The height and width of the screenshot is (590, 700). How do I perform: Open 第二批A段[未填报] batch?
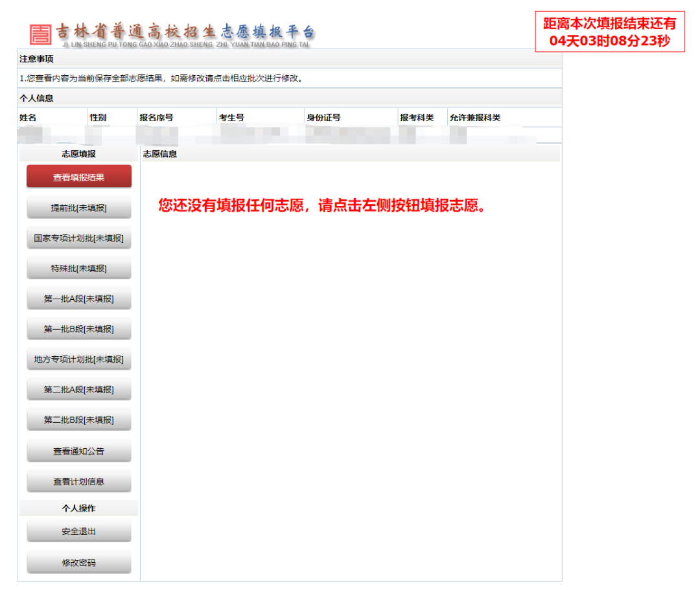tap(78, 389)
